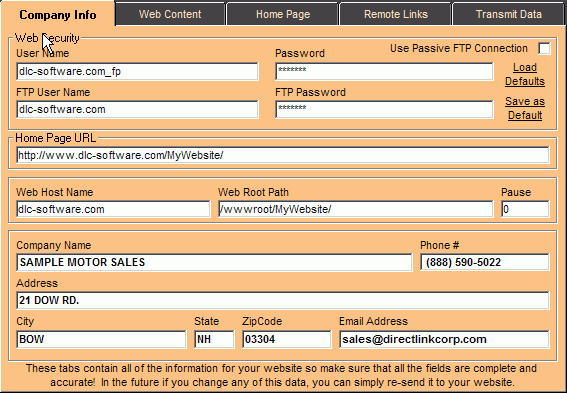Image resolution: width=567 pixels, height=393 pixels.
Task: Select the FTP User Name field
Action: 137,109
